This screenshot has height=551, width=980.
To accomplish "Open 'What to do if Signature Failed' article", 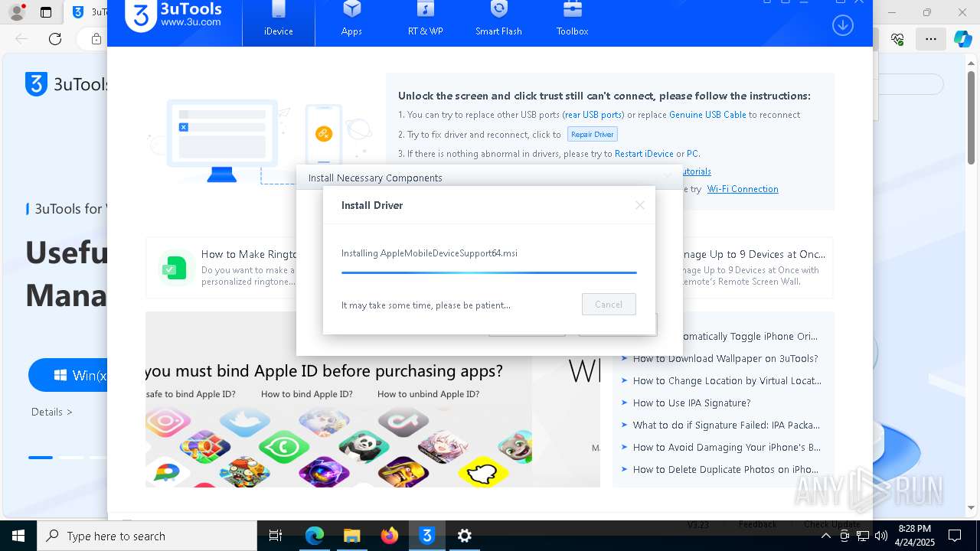I will click(x=726, y=425).
